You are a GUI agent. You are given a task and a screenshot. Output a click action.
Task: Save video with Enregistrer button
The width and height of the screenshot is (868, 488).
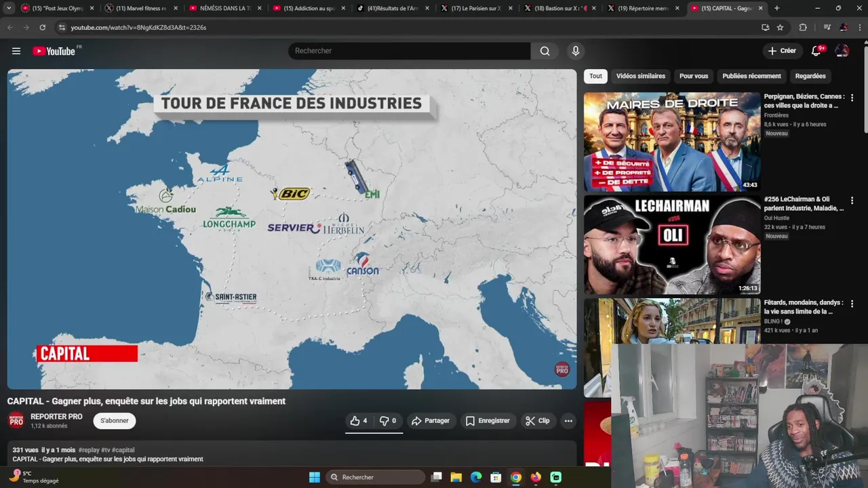coord(488,421)
